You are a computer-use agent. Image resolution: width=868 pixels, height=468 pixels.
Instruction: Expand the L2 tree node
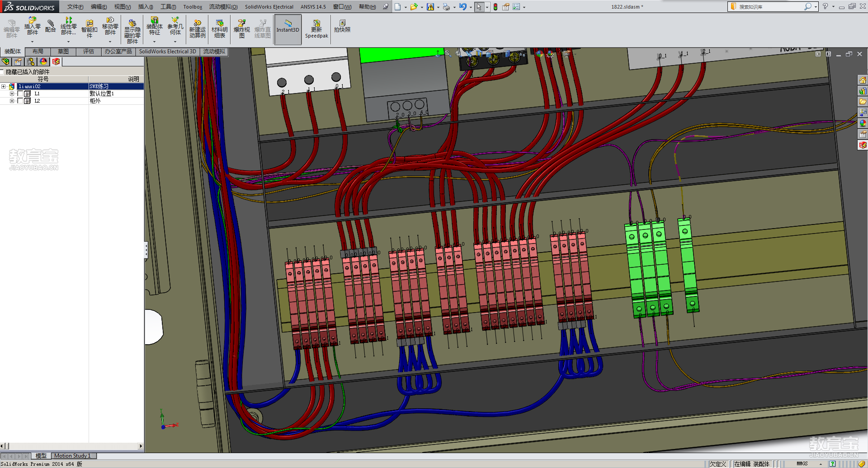12,101
